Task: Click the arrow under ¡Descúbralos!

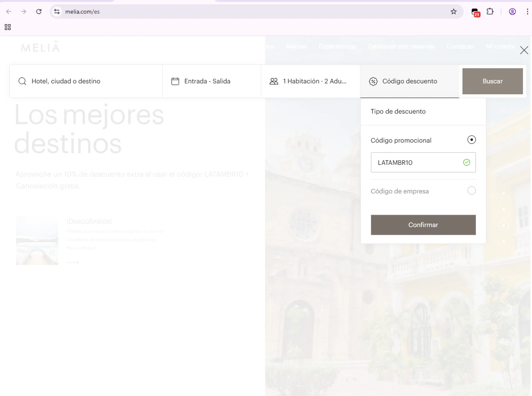Action: pyautogui.click(x=73, y=263)
